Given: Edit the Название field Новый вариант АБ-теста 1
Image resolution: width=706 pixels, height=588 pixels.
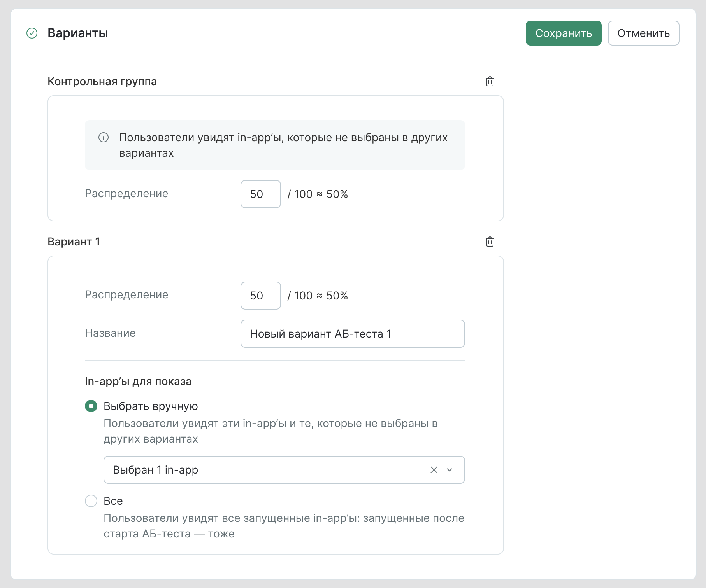Looking at the screenshot, I should point(353,334).
